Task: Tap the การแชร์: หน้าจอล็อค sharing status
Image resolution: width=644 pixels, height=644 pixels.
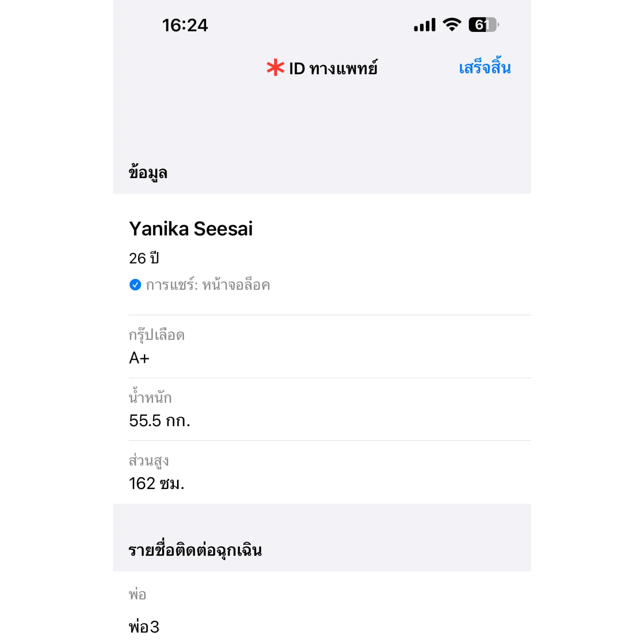Action: (x=208, y=285)
